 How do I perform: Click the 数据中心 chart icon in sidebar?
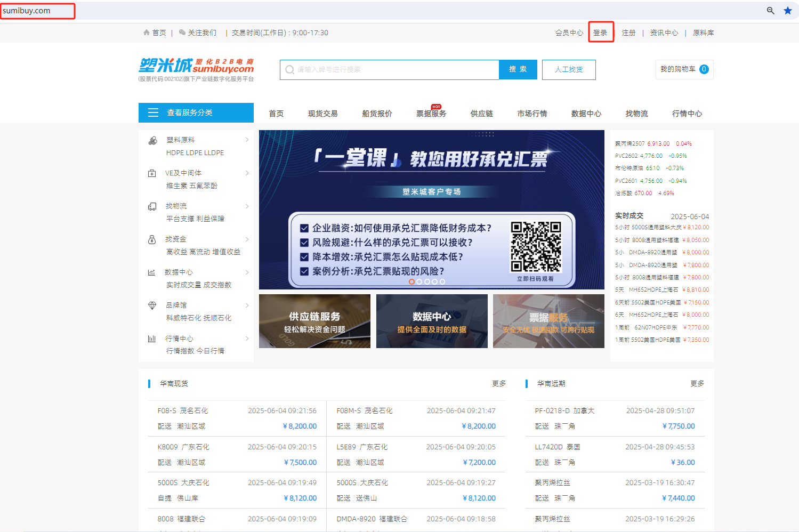[152, 272]
